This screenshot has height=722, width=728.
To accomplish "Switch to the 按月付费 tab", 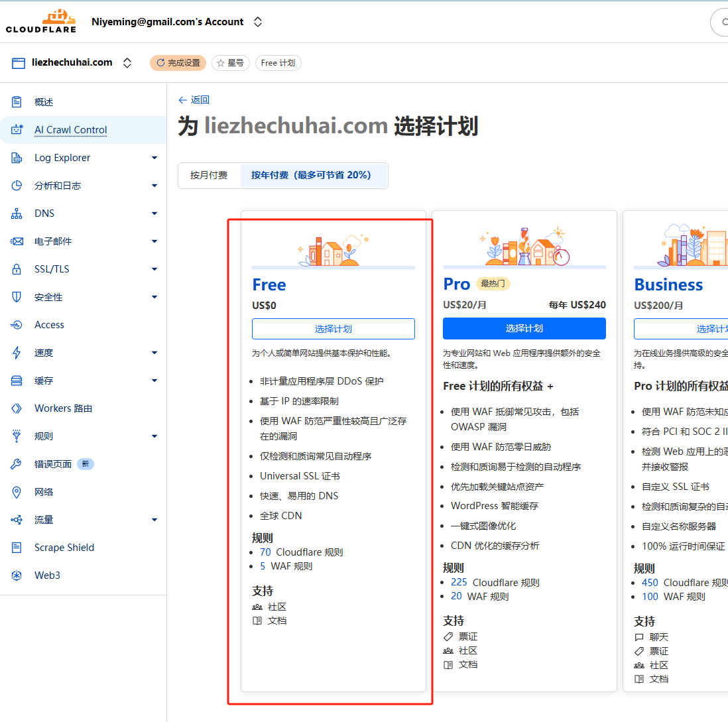I will (x=210, y=175).
